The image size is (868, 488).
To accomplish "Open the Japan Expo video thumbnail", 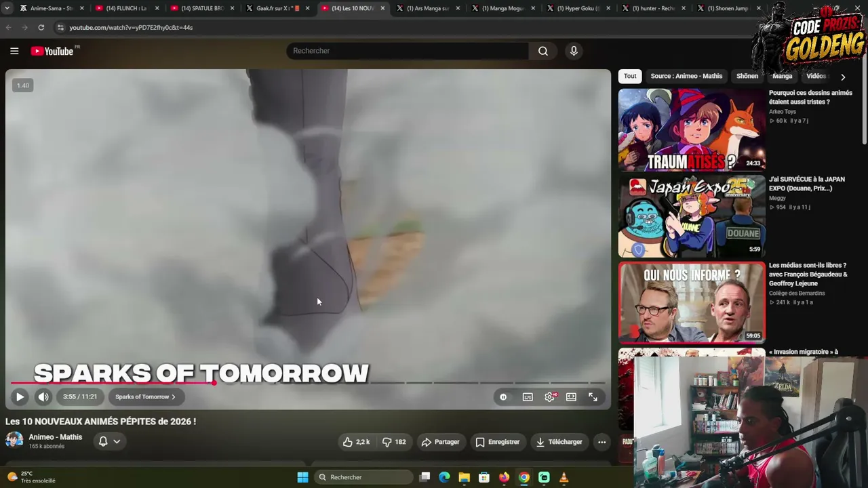I will (x=692, y=216).
